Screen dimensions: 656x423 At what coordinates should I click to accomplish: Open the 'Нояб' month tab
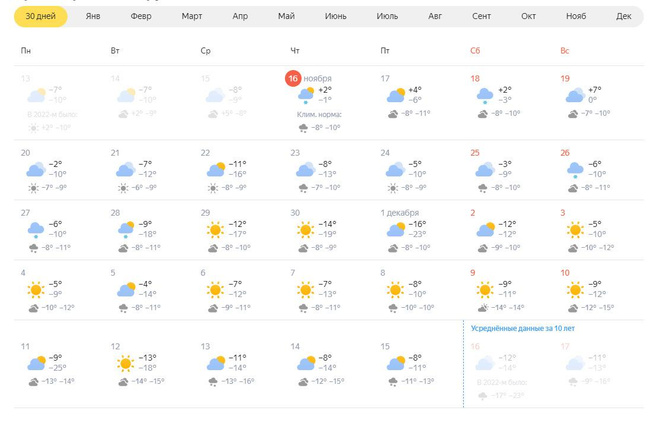576,17
